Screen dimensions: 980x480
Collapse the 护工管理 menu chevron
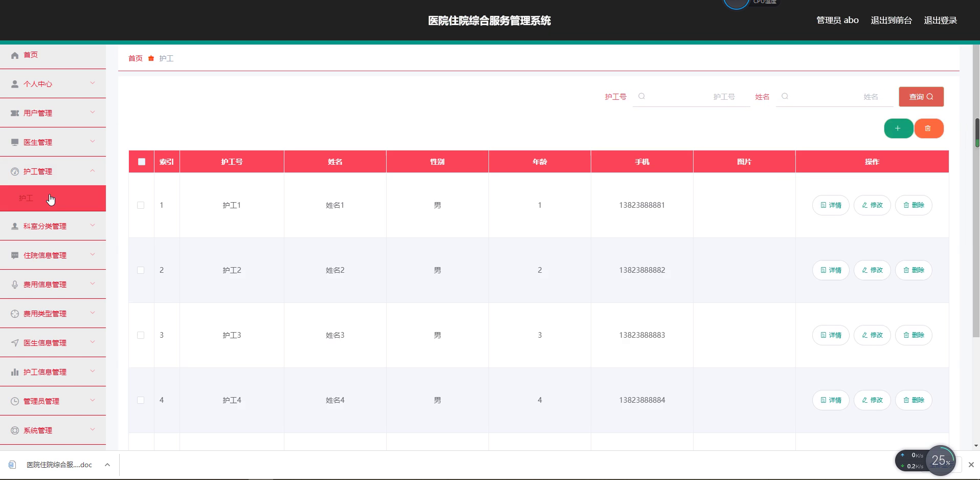pos(93,170)
